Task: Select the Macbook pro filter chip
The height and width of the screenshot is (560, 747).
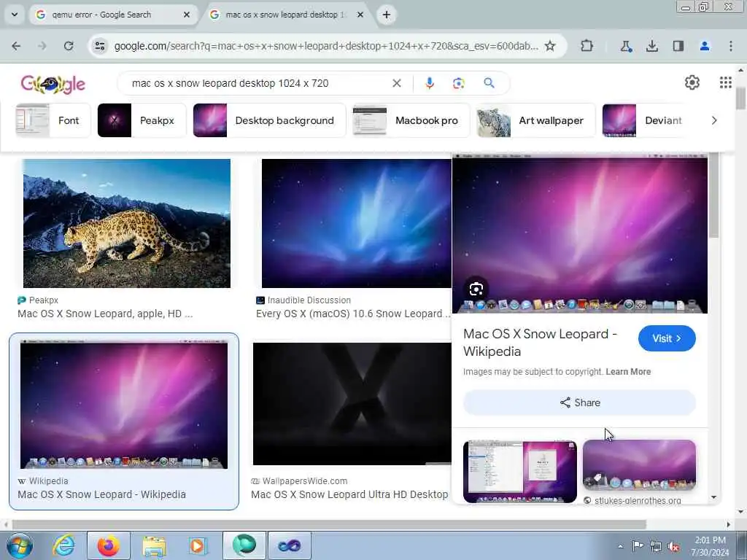Action: click(411, 120)
